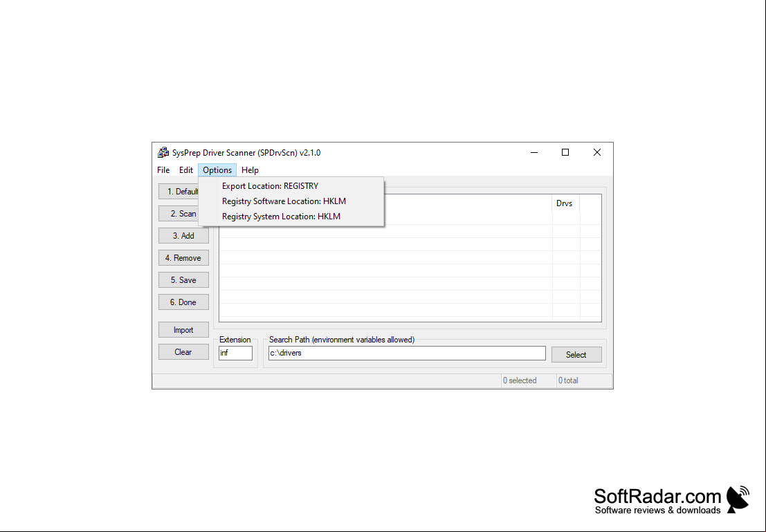Focus the Extension input field
The image size is (766, 532).
click(235, 353)
